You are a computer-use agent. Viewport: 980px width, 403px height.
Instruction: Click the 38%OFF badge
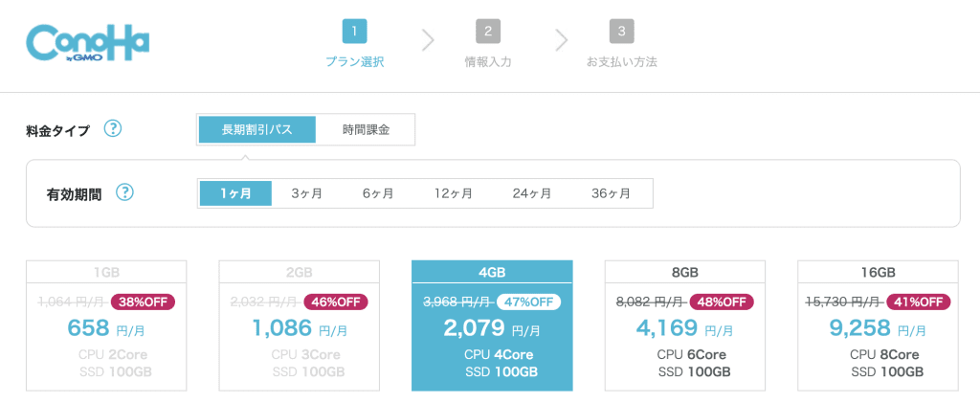pyautogui.click(x=144, y=302)
